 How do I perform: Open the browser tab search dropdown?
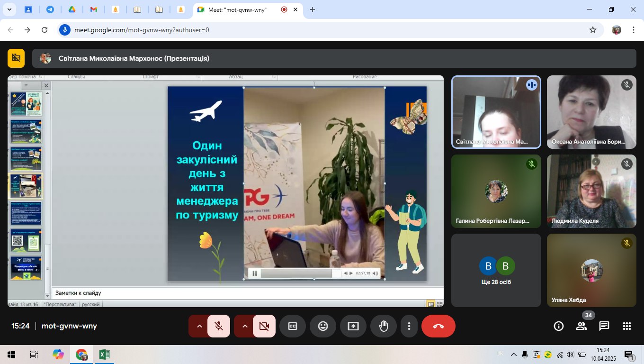pyautogui.click(x=9, y=9)
